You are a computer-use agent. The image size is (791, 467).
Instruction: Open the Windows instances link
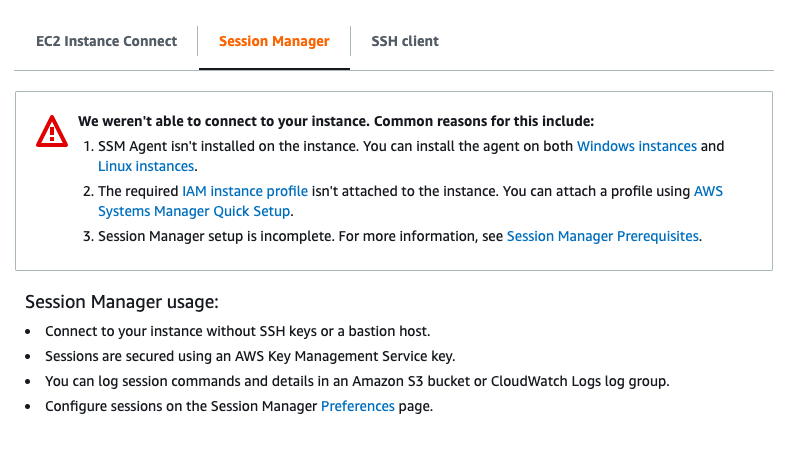636,146
